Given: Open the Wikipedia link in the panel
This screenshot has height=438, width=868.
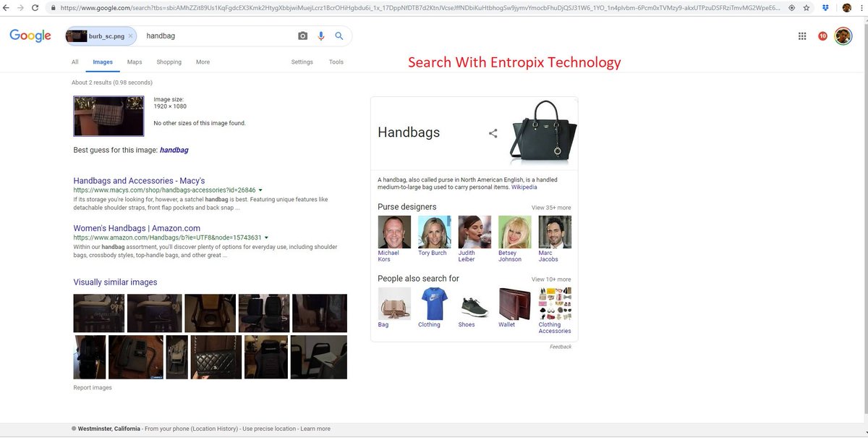Looking at the screenshot, I should [x=524, y=187].
